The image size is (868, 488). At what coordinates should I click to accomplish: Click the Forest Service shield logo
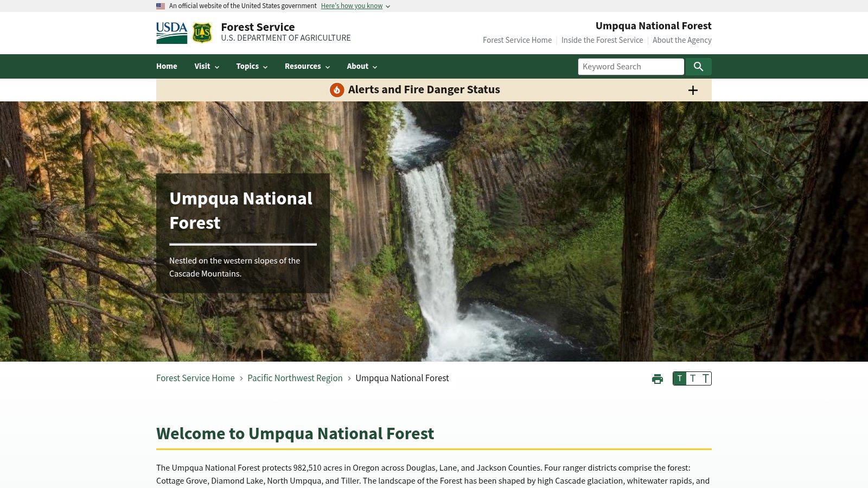pos(202,33)
